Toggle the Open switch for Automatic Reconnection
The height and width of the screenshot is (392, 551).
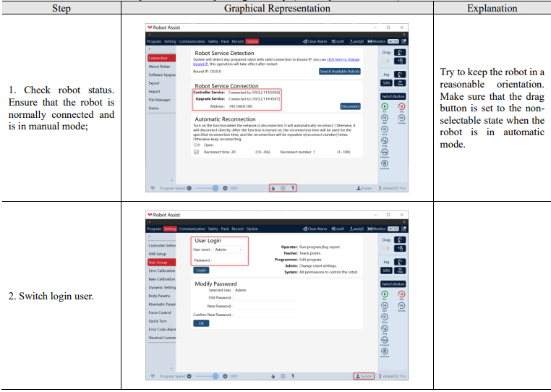(x=197, y=145)
